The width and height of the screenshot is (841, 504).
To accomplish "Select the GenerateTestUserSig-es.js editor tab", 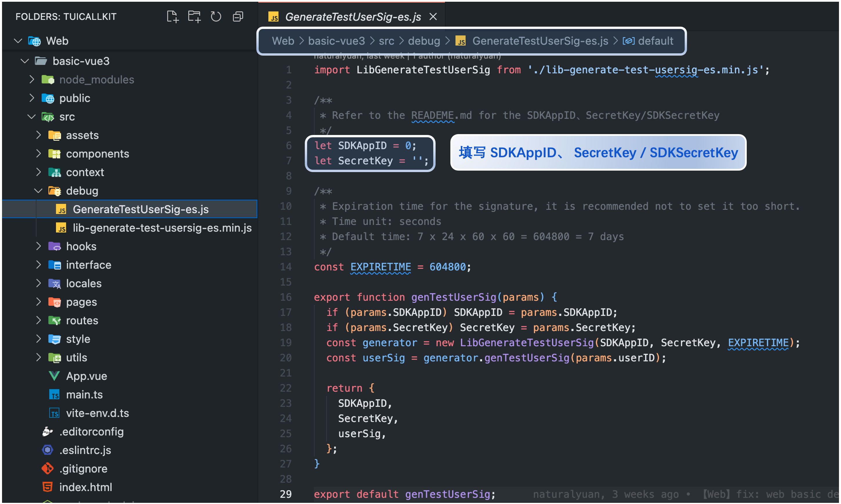I will click(x=353, y=16).
